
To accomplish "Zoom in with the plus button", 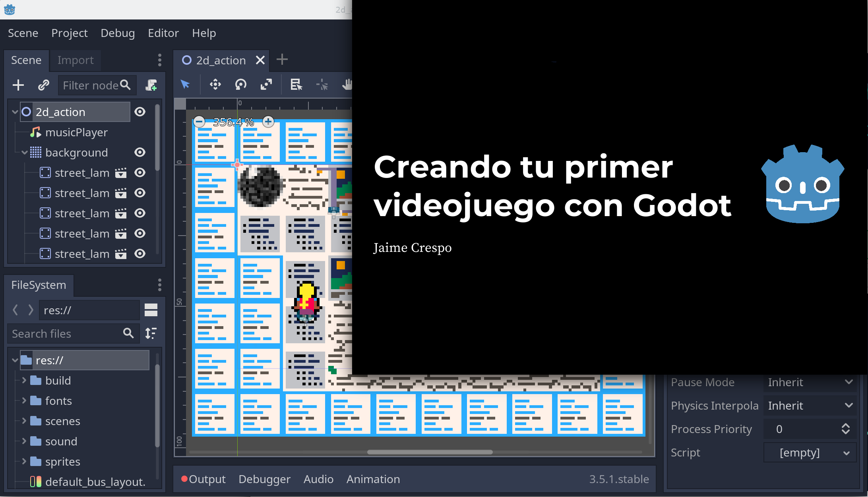I will click(269, 122).
